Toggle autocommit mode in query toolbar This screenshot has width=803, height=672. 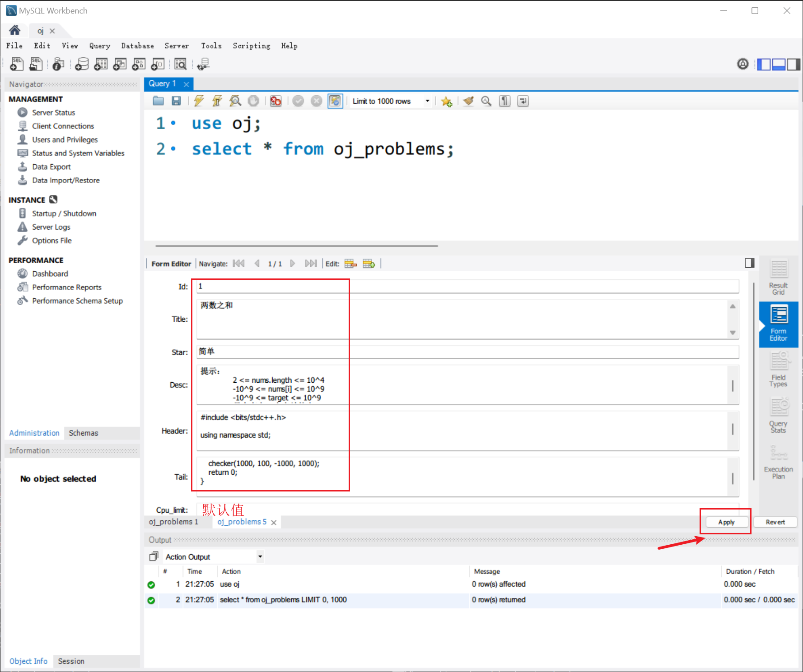point(335,101)
